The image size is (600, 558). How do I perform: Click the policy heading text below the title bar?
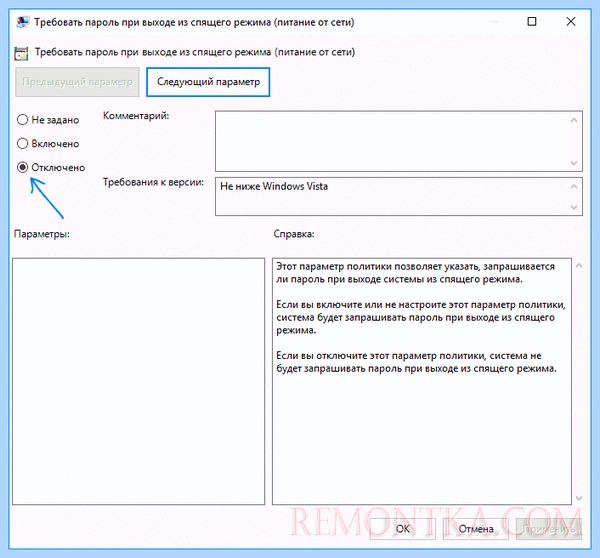(x=195, y=52)
